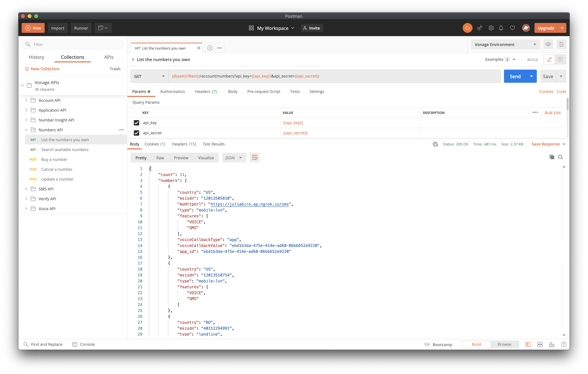Click the New button

[x=33, y=28]
